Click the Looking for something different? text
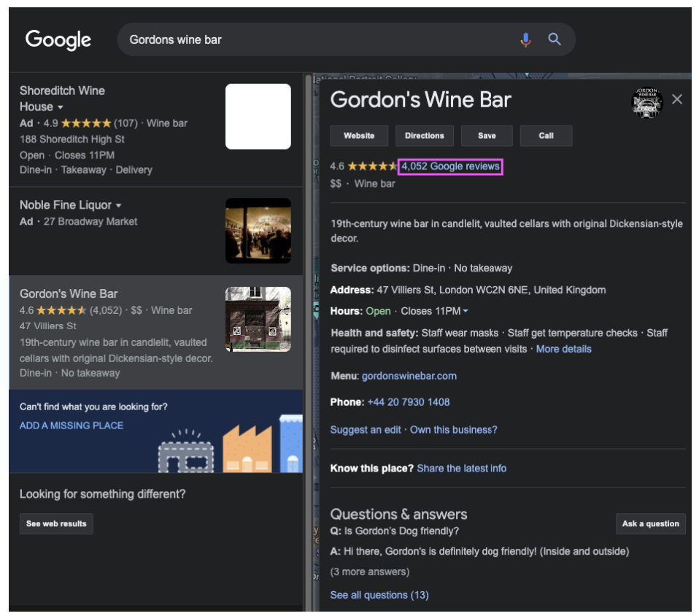699x616 pixels. pyautogui.click(x=103, y=494)
